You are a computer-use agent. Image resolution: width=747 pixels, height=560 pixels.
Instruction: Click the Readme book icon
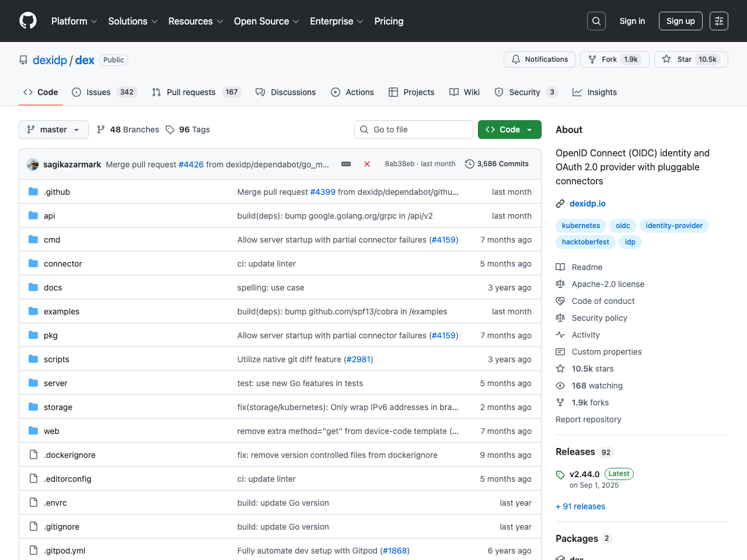click(x=560, y=267)
